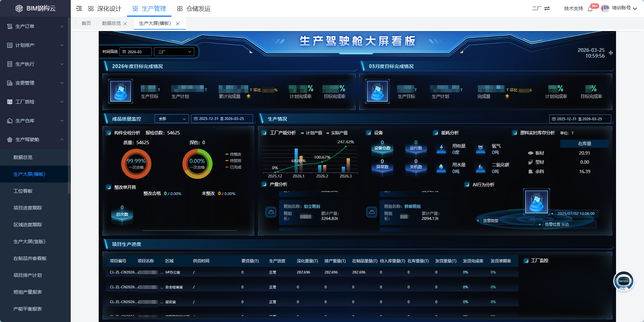Open the 全部 quality filter dropdown
Viewport: 644px width, 322px height.
171,119
